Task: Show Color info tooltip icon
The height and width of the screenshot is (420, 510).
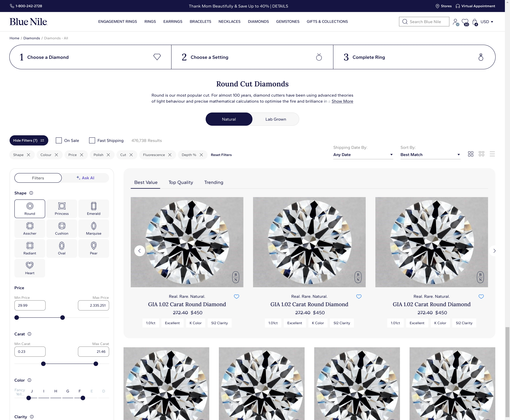Action: point(29,380)
